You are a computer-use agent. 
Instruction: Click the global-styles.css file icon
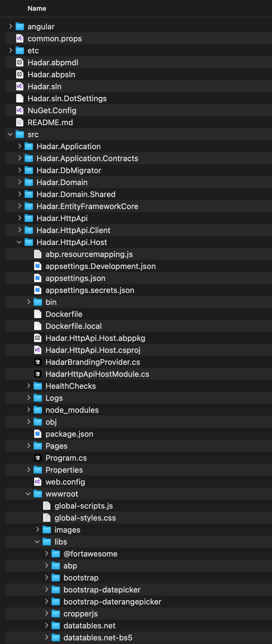click(47, 518)
